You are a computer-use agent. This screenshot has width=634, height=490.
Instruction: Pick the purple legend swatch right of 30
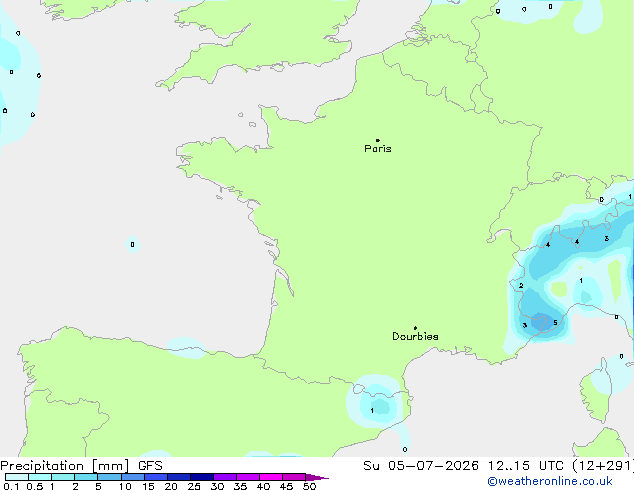(225, 477)
